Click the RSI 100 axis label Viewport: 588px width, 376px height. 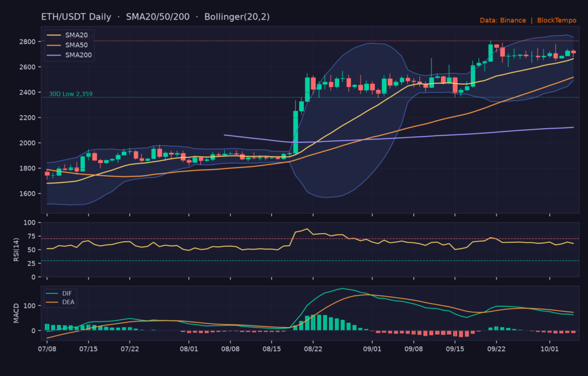click(30, 223)
